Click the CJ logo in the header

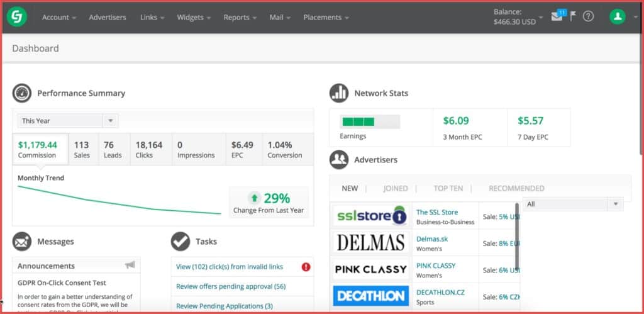click(x=17, y=17)
